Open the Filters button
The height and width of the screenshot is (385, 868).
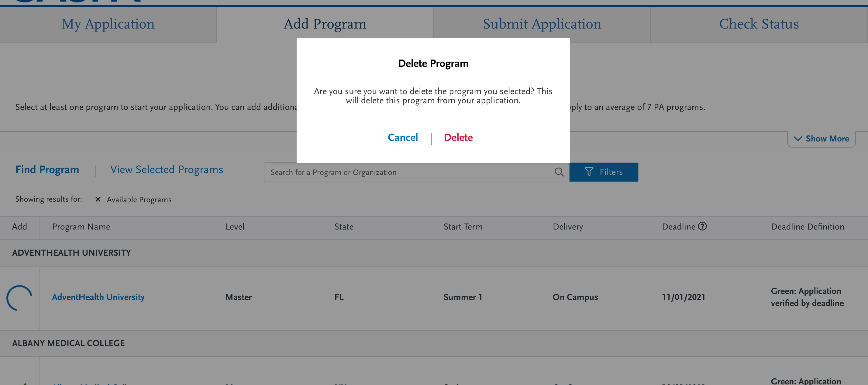pos(604,172)
